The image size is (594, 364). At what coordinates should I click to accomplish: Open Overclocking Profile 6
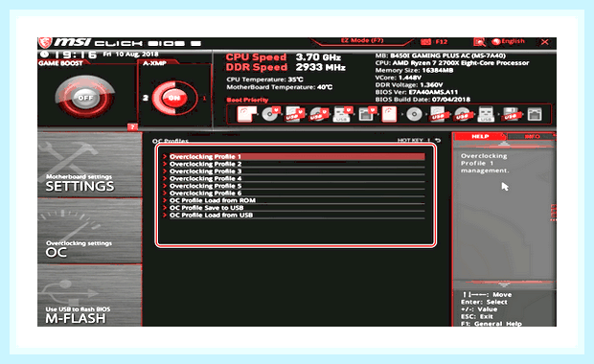click(x=293, y=193)
